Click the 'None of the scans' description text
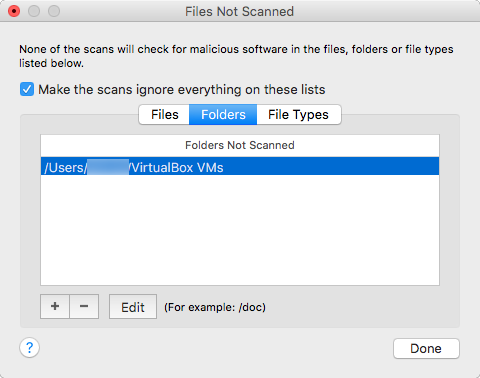480x378 pixels. point(236,56)
